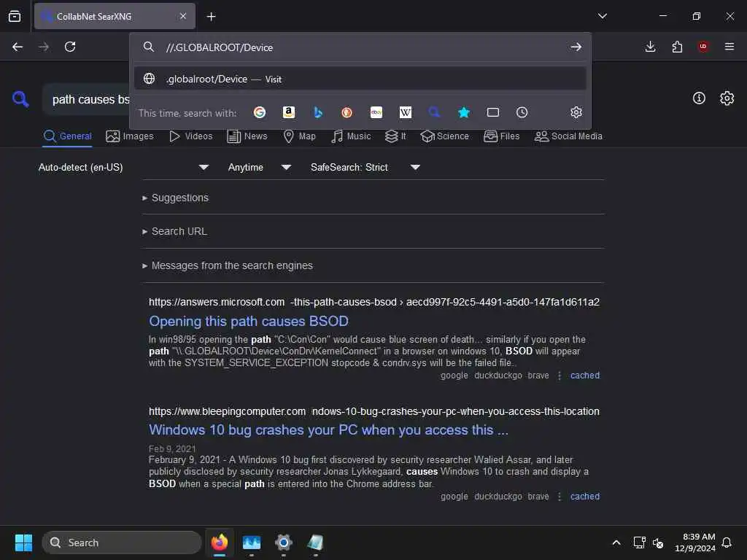Switch to the Social Media category
This screenshot has width=747, height=560.
(568, 136)
